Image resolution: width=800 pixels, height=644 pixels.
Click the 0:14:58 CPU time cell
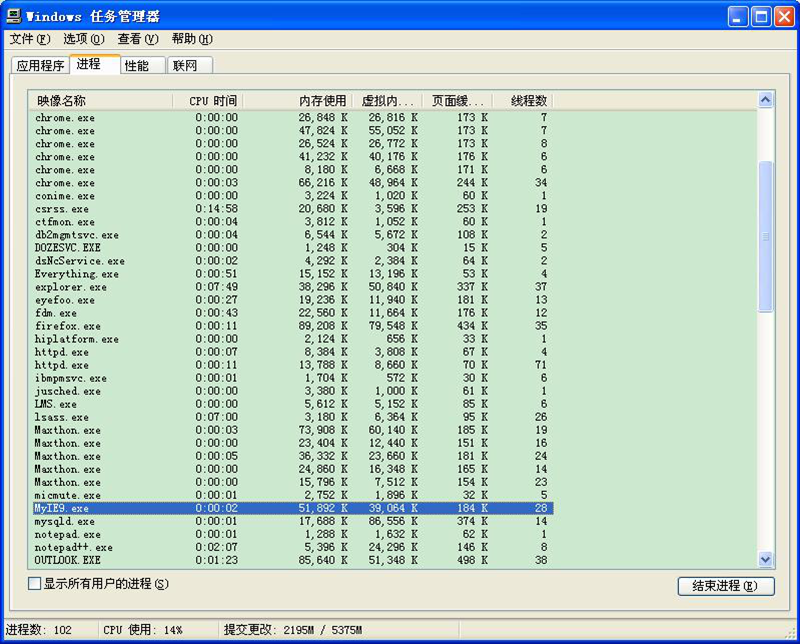pyautogui.click(x=216, y=209)
